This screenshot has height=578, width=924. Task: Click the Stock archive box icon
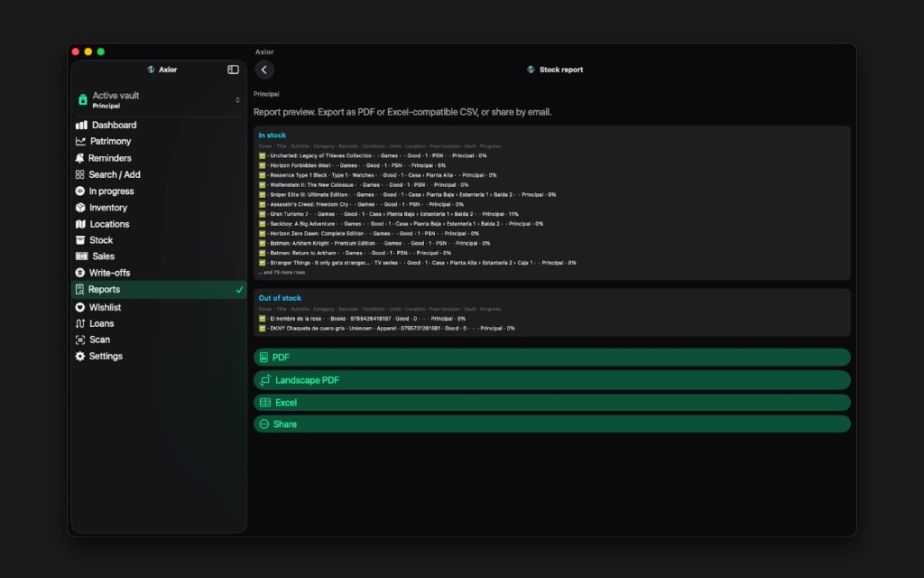(x=80, y=240)
